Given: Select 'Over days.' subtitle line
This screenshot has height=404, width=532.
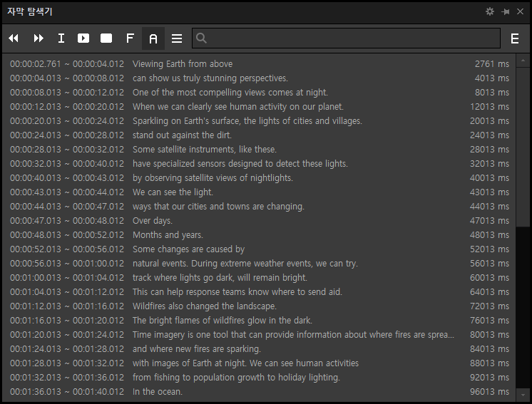Looking at the screenshot, I should tap(153, 221).
